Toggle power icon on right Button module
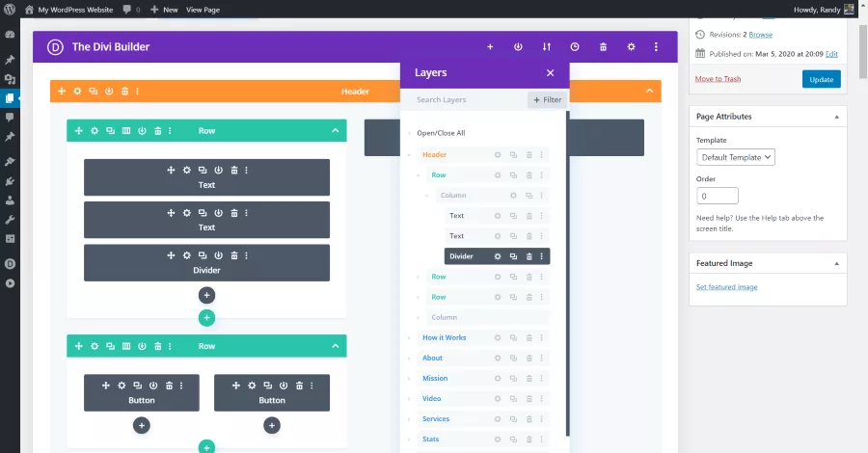The width and height of the screenshot is (868, 453). point(284,386)
